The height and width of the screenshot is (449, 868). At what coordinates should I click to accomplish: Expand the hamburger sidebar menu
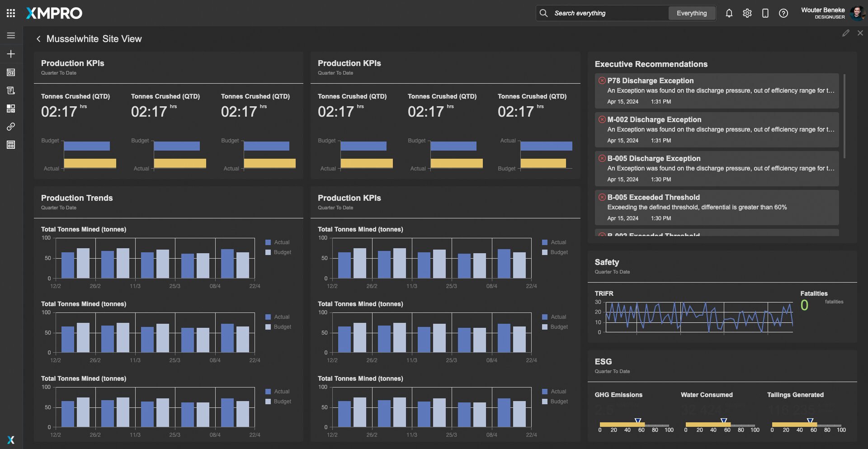pos(11,35)
